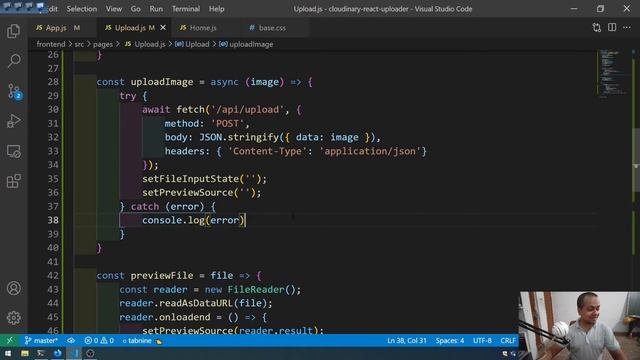Click 'console.log(error)' on line 38
Viewport: 640px width, 360px height.
(193, 220)
